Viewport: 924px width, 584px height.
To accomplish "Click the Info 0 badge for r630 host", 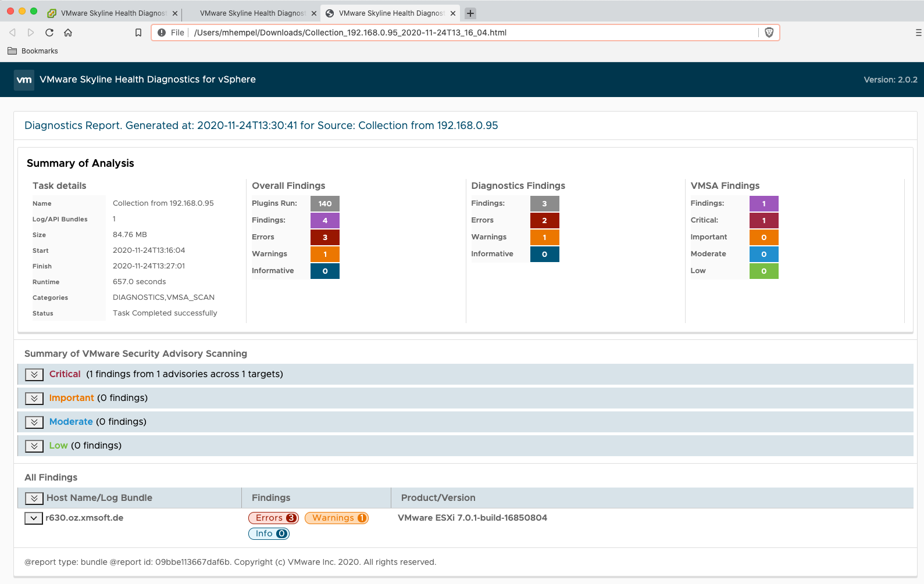I will (x=269, y=533).
